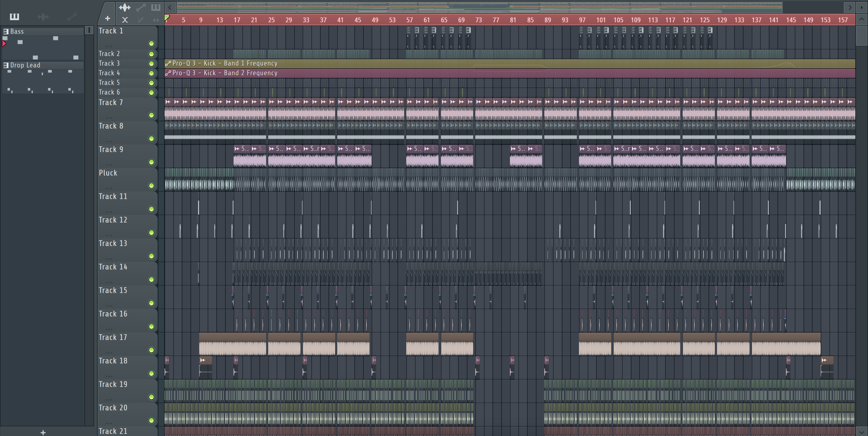This screenshot has height=436, width=868.
Task: Mute Track 17 using its green LED
Action: pos(151,350)
